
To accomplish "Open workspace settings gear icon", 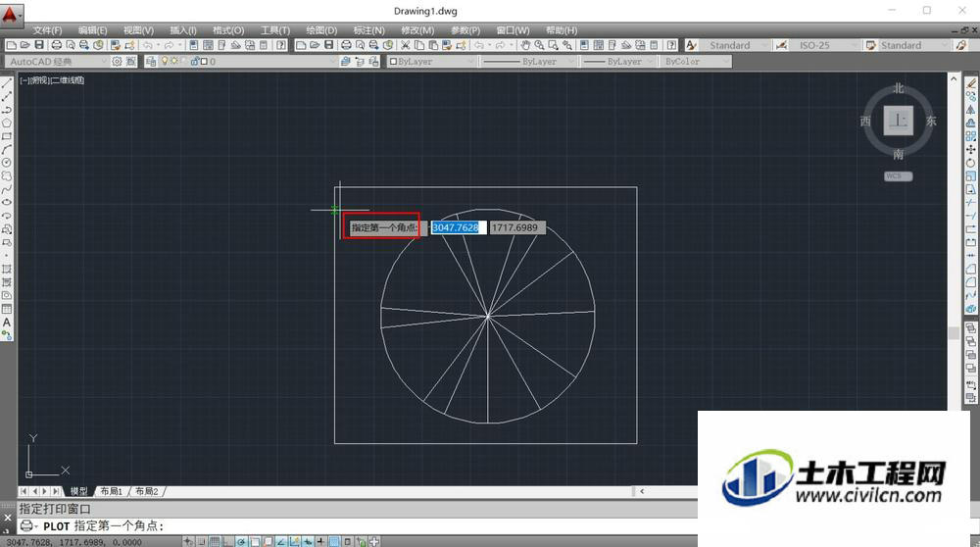I will pyautogui.click(x=117, y=61).
